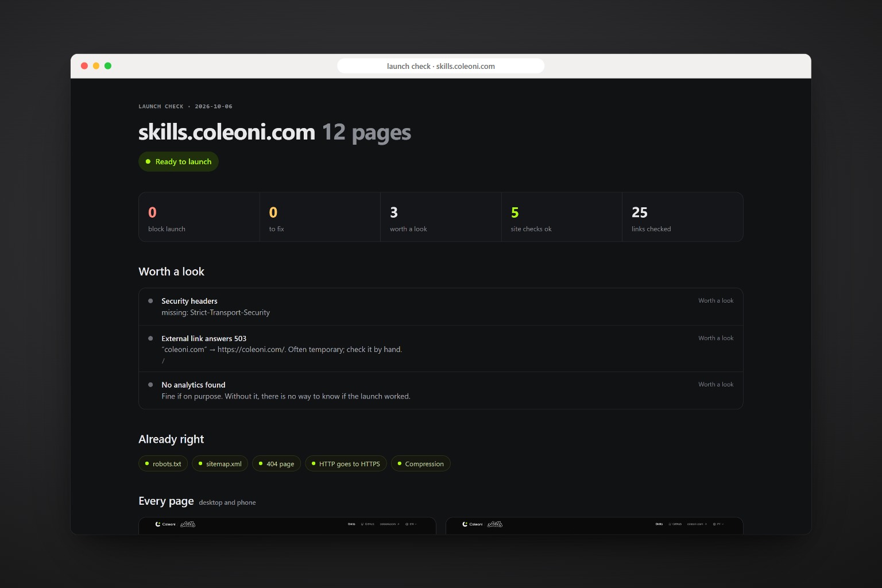Click the sitemap.xml chip
Screen dimensions: 882x588
[220, 463]
